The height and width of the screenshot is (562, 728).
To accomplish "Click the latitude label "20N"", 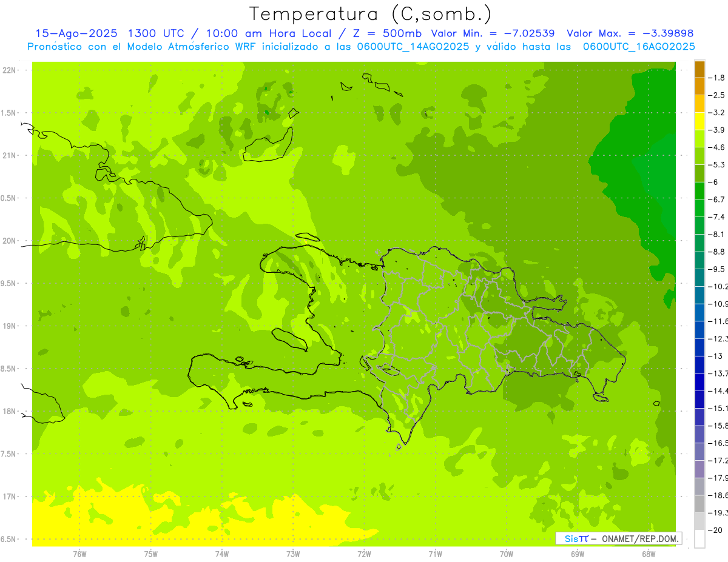I will tap(8, 241).
